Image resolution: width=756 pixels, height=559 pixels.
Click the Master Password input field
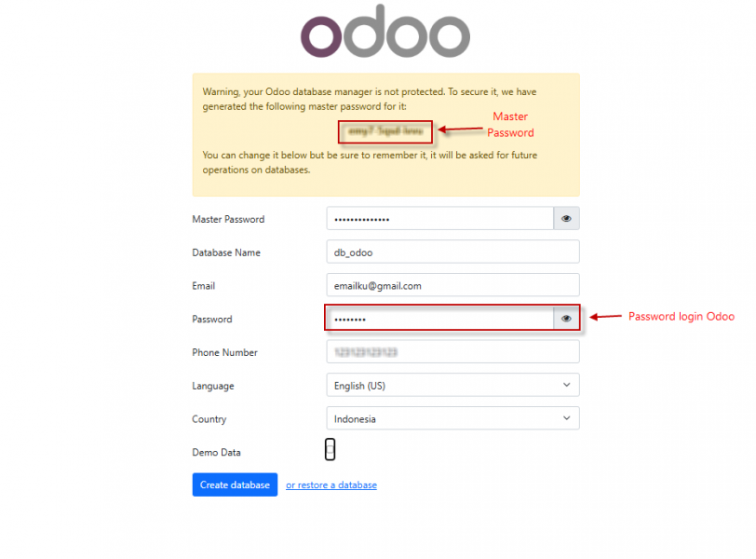coord(439,219)
